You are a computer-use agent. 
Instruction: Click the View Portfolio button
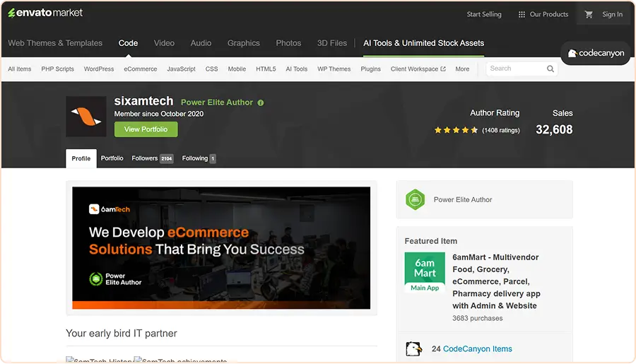click(x=146, y=129)
